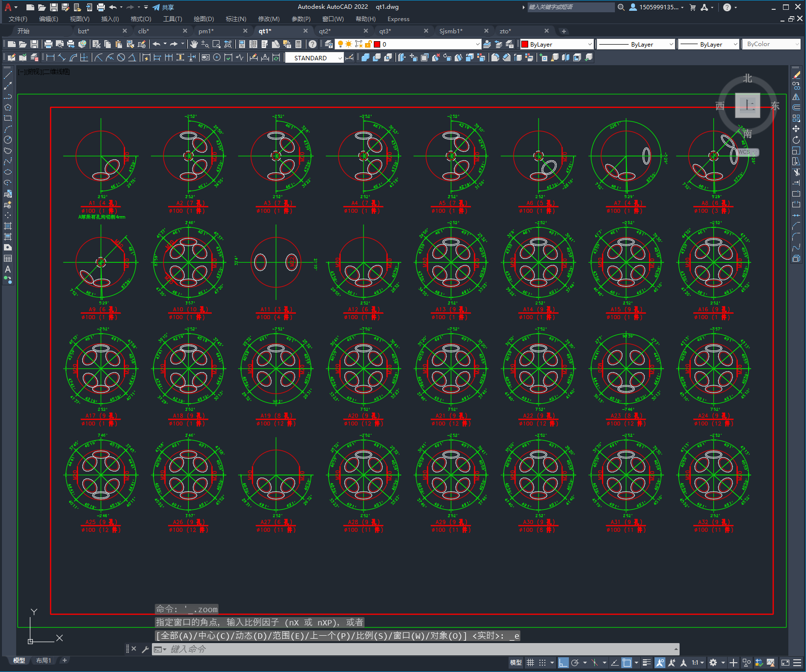The height and width of the screenshot is (672, 806).
Task: Click the signed-in account 1505999135 button
Action: [656, 7]
